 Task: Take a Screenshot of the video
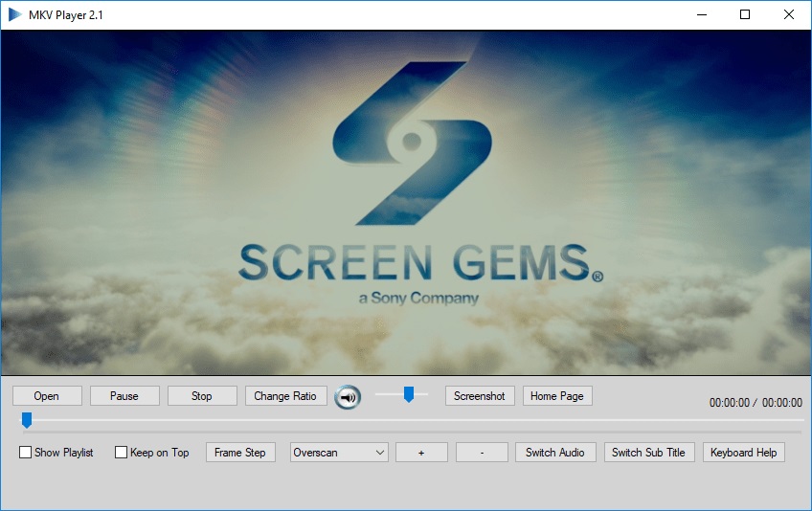pos(480,396)
